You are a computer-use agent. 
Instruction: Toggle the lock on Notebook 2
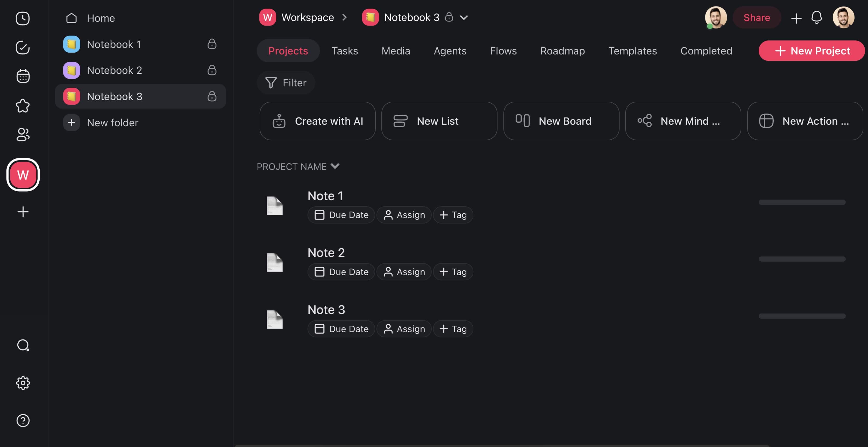click(x=212, y=70)
